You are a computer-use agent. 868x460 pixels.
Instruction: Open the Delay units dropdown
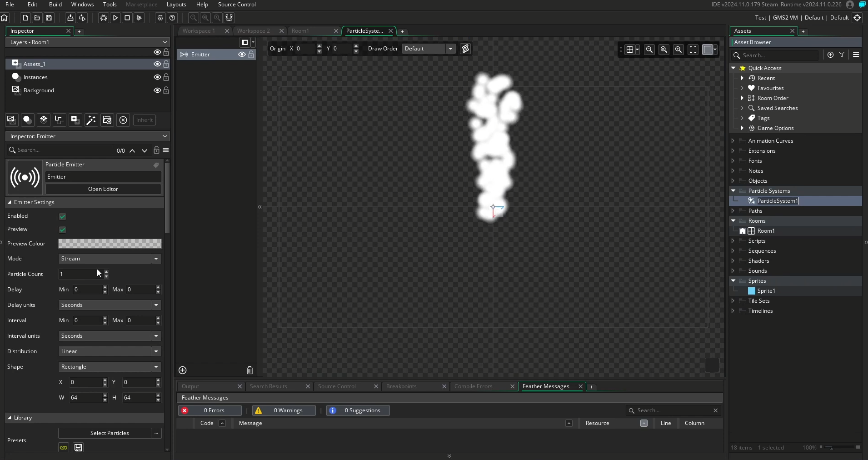click(x=110, y=305)
